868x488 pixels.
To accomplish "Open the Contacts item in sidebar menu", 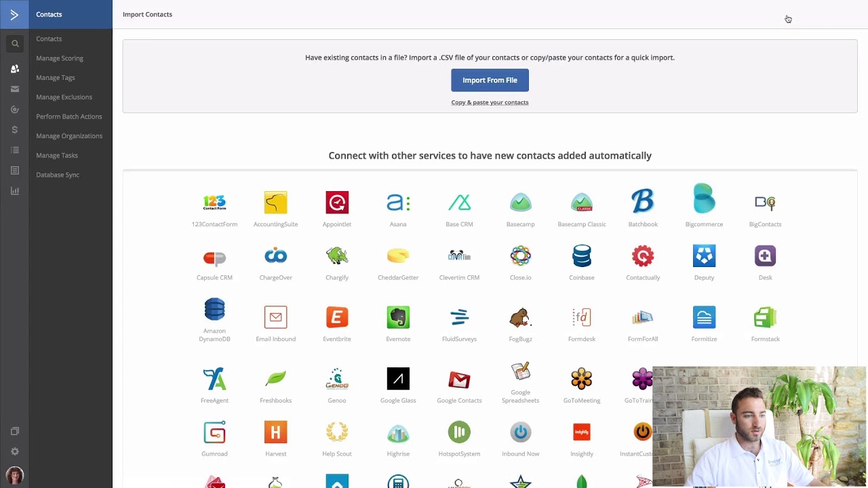I will tap(49, 39).
